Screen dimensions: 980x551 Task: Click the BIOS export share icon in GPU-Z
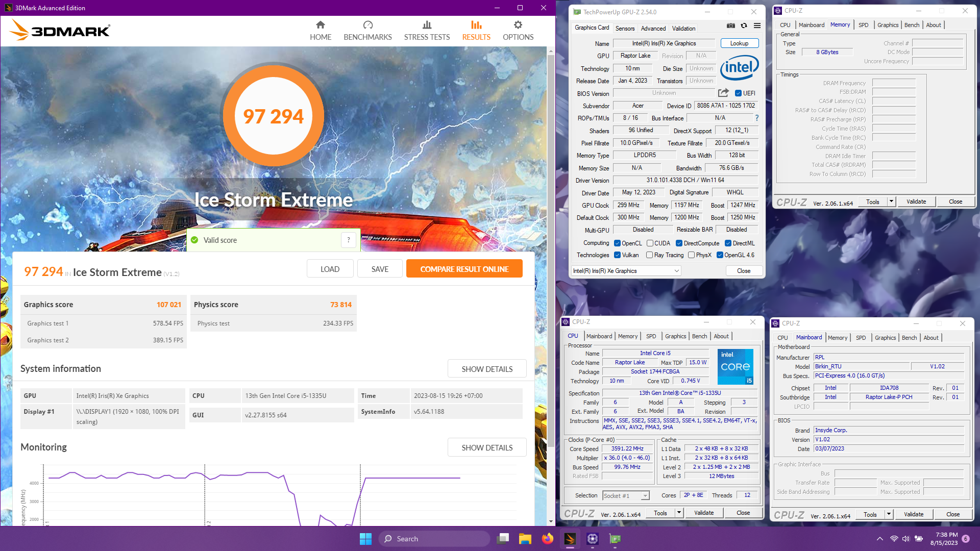[723, 93]
